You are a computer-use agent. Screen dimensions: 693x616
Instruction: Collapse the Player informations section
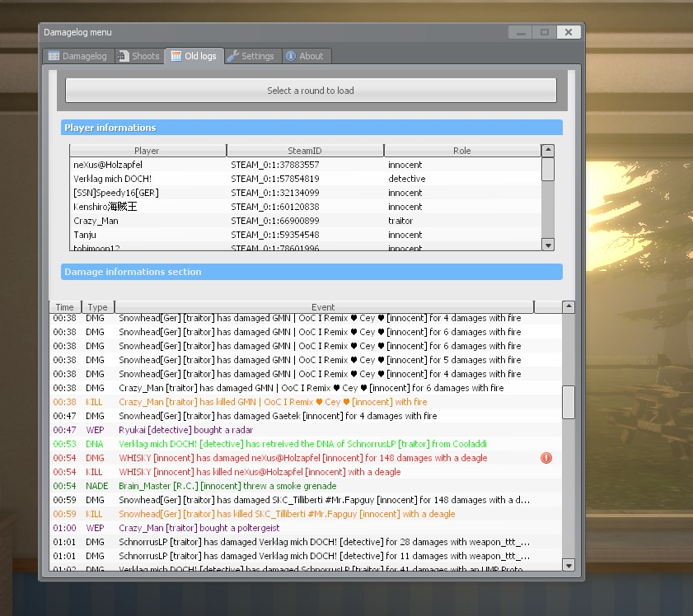311,128
